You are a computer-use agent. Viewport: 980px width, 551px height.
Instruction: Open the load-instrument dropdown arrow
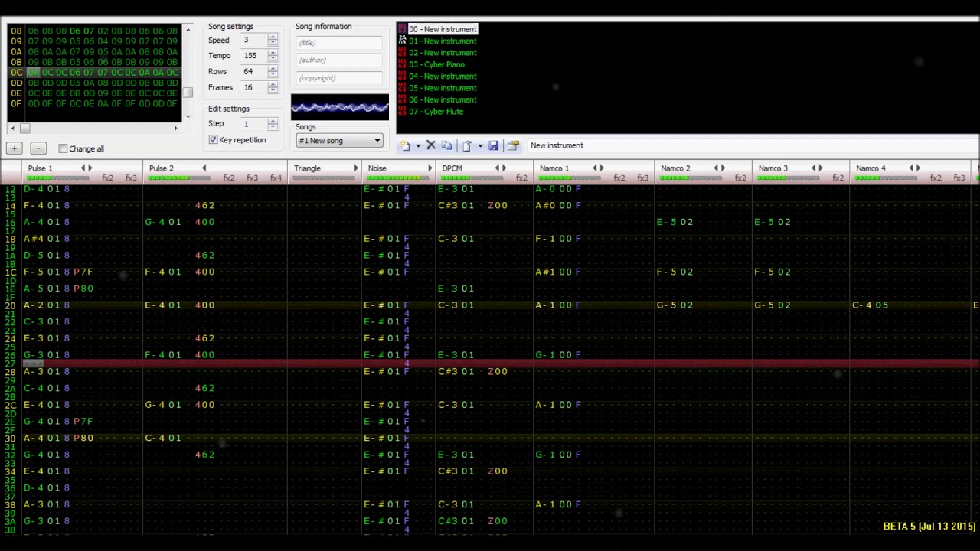[480, 145]
